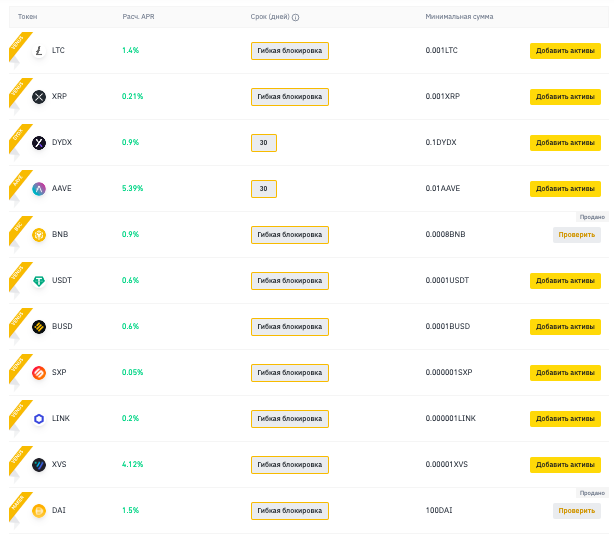
Task: Select Гибкая блокировка option for LTC
Action: (x=289, y=51)
